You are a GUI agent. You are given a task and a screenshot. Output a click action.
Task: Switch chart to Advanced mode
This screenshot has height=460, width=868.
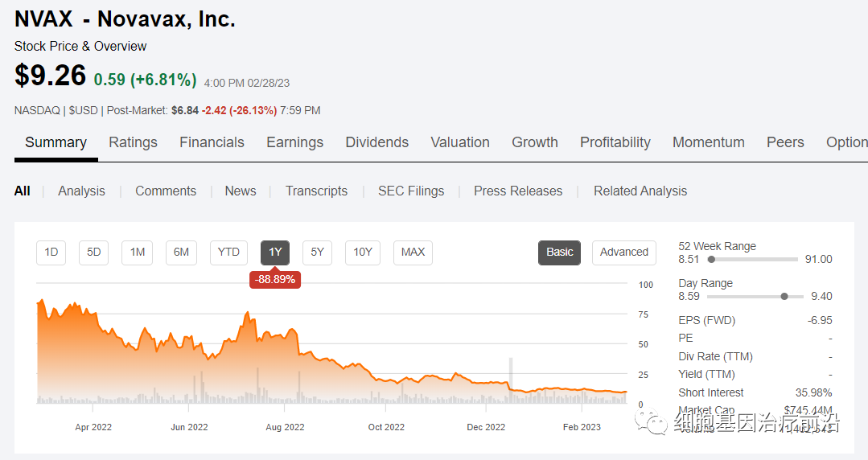pyautogui.click(x=623, y=252)
